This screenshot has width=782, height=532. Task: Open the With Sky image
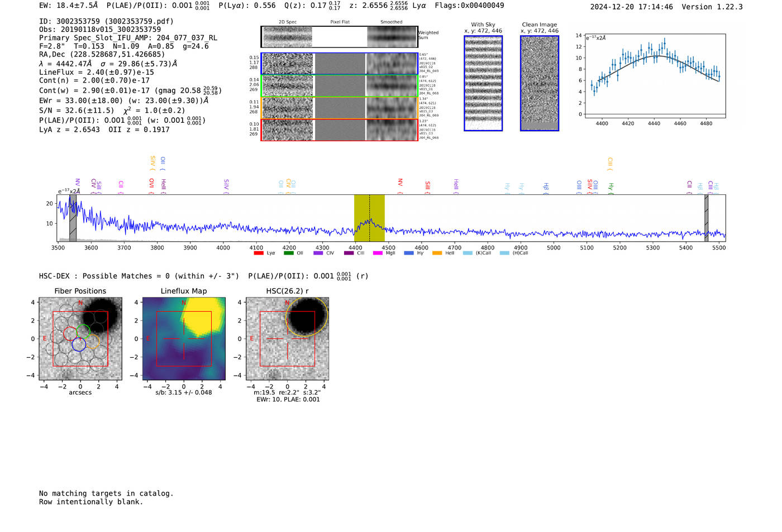483,83
